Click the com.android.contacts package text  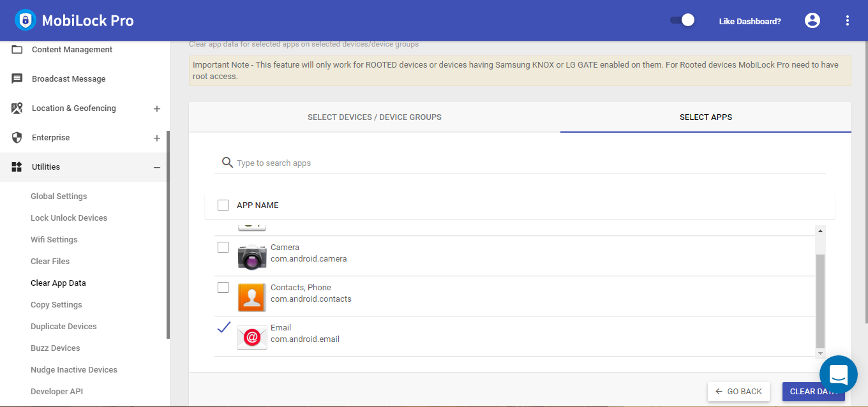click(x=311, y=299)
